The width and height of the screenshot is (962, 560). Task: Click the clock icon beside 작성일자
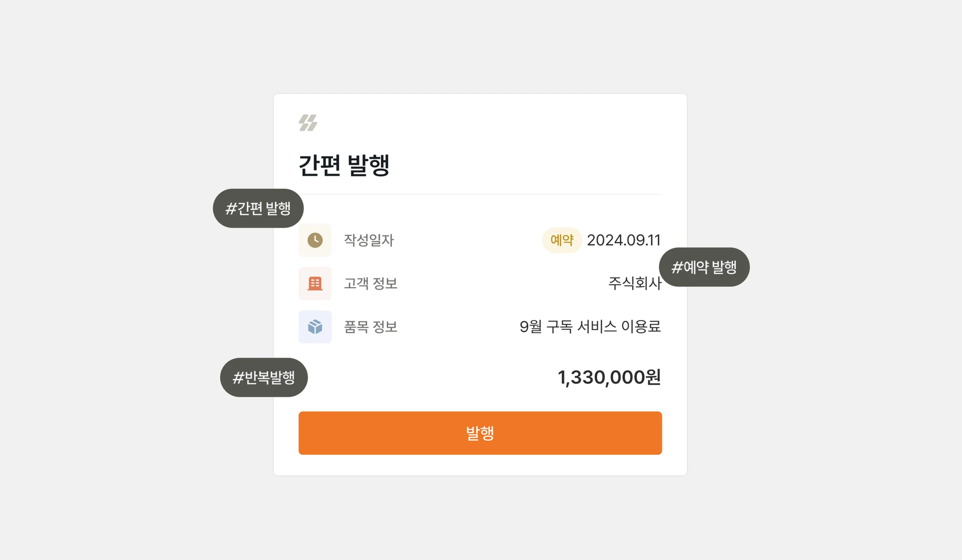click(x=315, y=240)
